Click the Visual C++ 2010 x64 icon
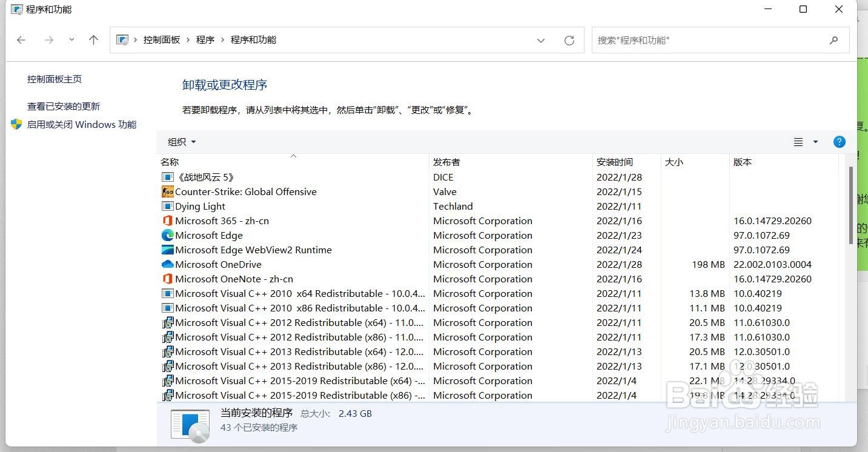The width and height of the screenshot is (868, 452). (x=168, y=294)
